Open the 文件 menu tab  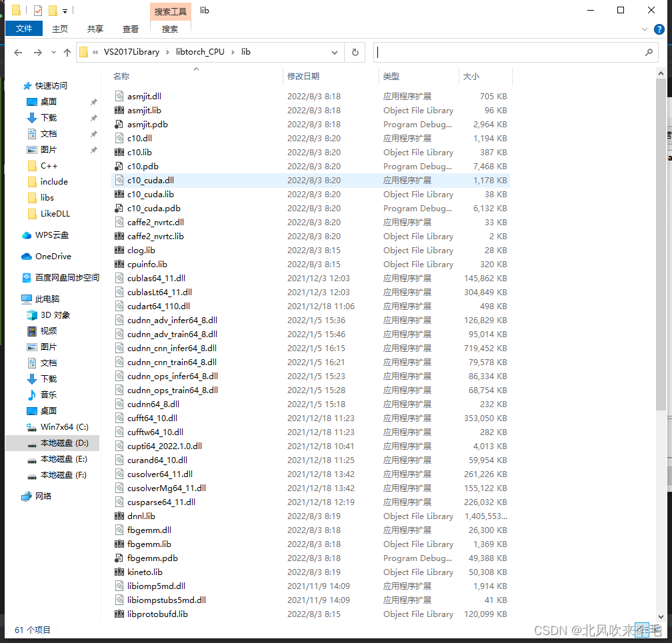click(24, 28)
